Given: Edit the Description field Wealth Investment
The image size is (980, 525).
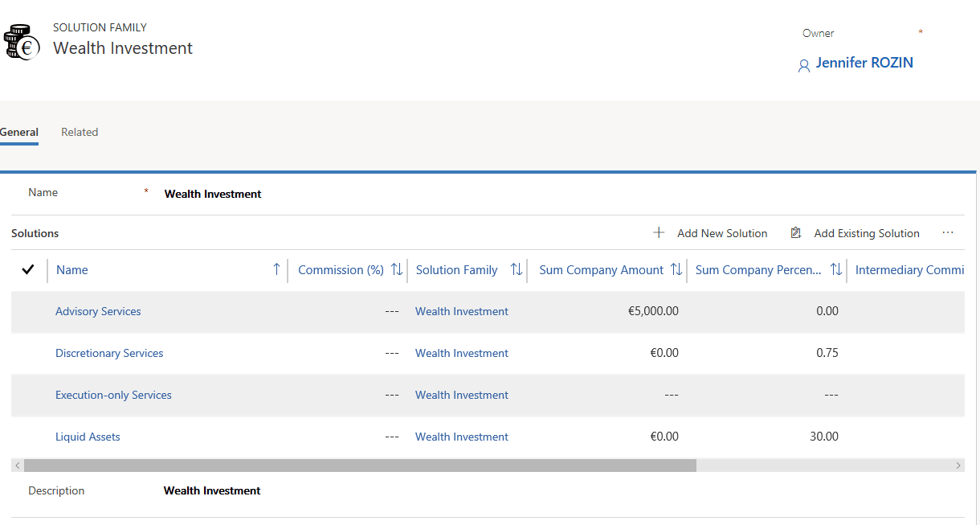Looking at the screenshot, I should [x=212, y=490].
